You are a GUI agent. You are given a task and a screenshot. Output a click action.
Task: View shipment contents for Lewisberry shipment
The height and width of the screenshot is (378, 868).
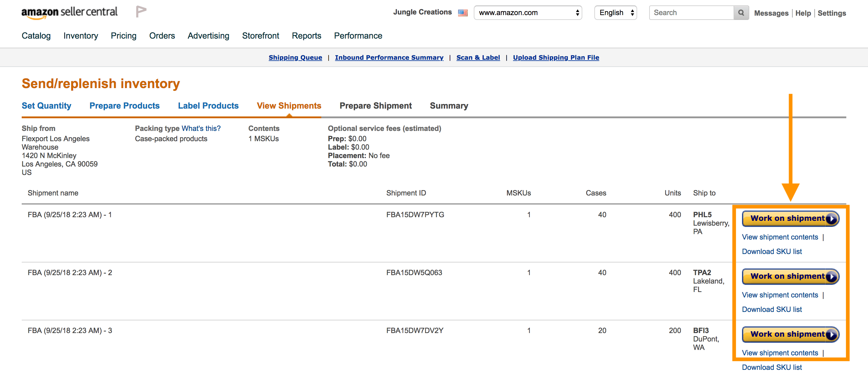click(780, 237)
